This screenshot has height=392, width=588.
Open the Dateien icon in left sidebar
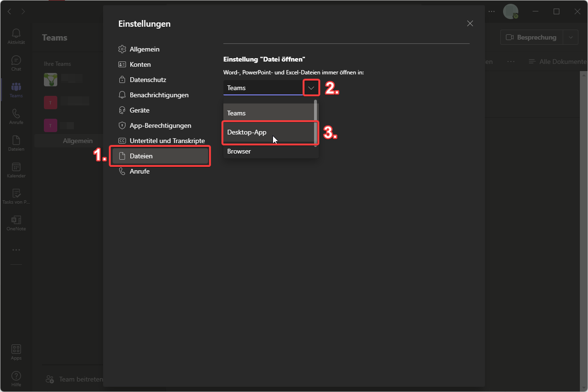click(x=16, y=143)
